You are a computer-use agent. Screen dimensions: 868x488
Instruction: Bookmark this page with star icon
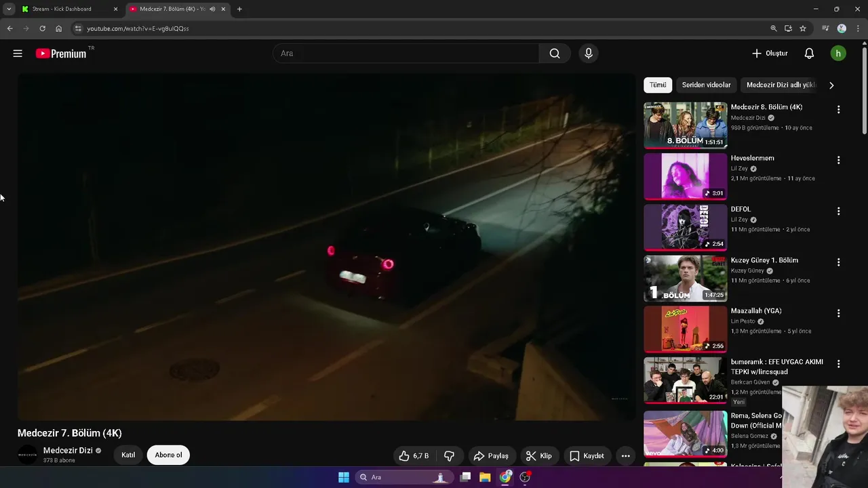[x=803, y=28]
